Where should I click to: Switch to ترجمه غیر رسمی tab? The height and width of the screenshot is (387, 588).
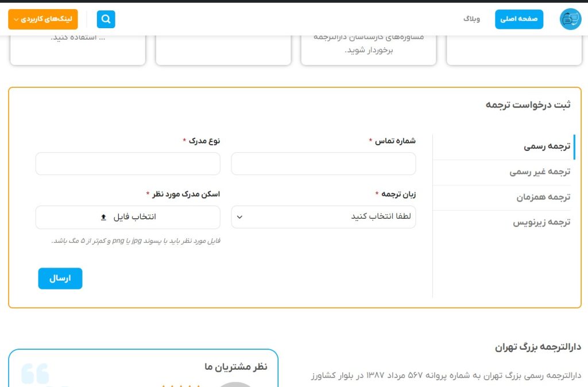[x=540, y=172]
